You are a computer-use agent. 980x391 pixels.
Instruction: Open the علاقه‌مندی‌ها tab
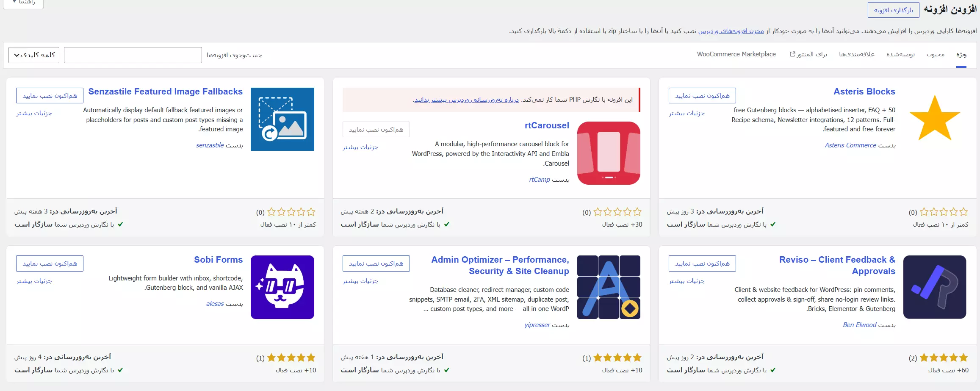[857, 55]
